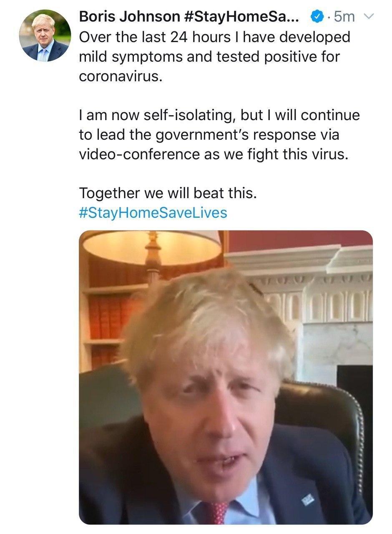Click the blue verified badge checkmark

pos(318,17)
